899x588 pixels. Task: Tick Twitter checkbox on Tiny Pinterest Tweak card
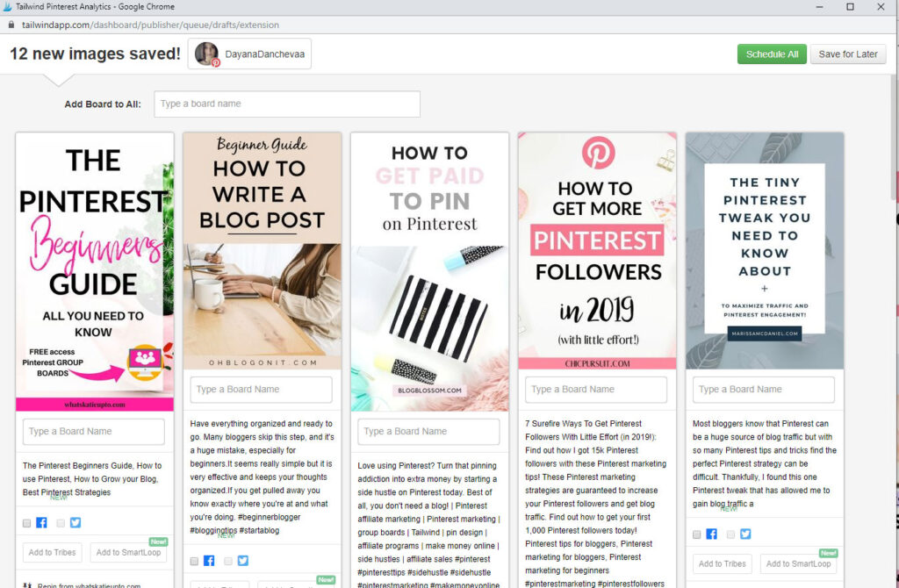730,534
